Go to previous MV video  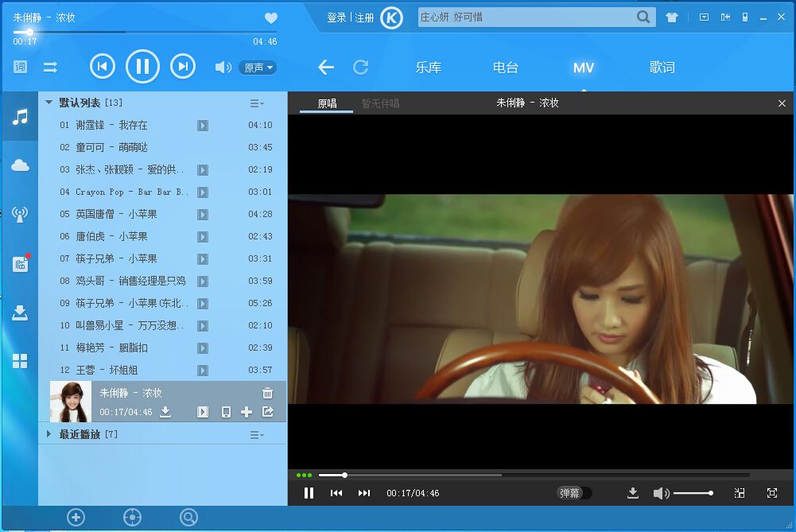pos(336,493)
